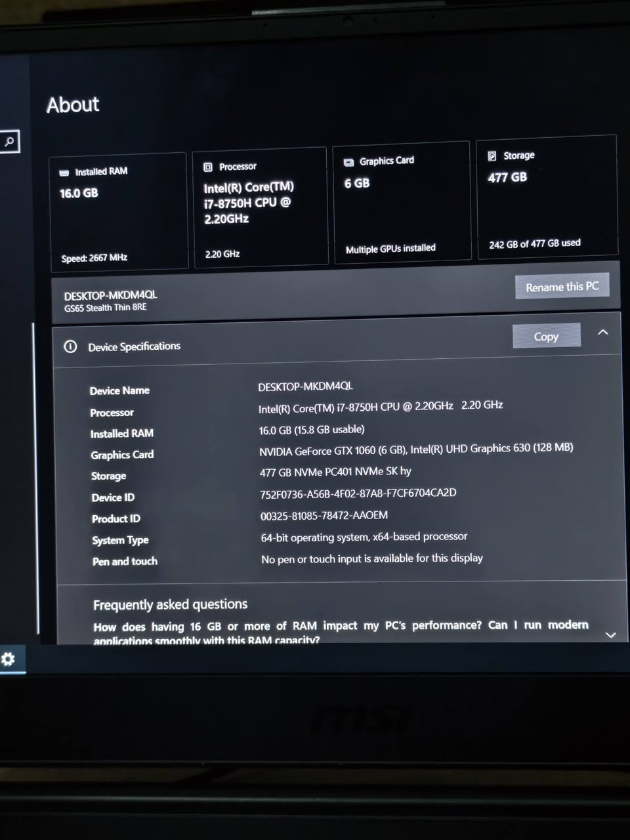Click the Graphics Card icon
This screenshot has height=840, width=630.
pos(349,162)
